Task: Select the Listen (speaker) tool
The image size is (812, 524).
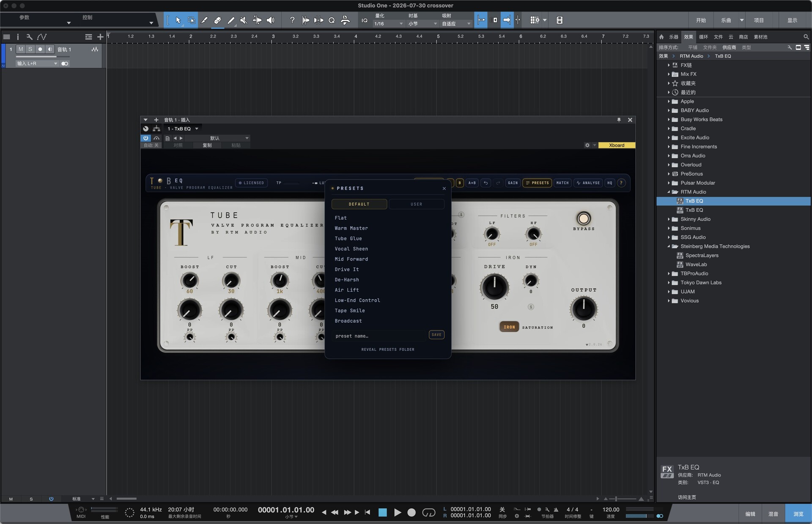Action: coord(271,20)
